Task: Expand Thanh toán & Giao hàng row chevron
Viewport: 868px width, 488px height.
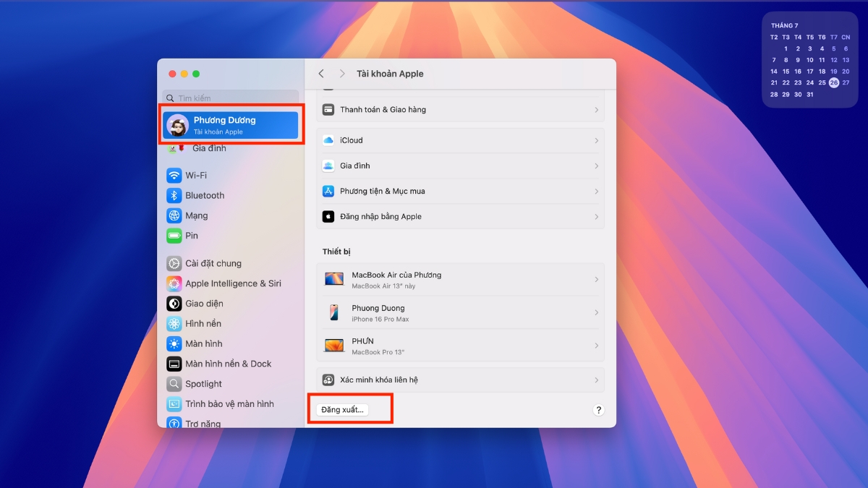Action: point(596,110)
